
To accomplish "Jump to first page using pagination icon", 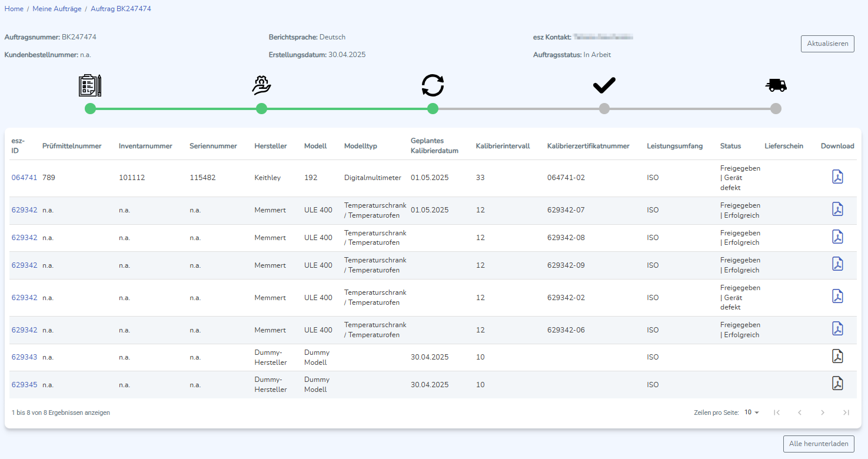I will [776, 413].
